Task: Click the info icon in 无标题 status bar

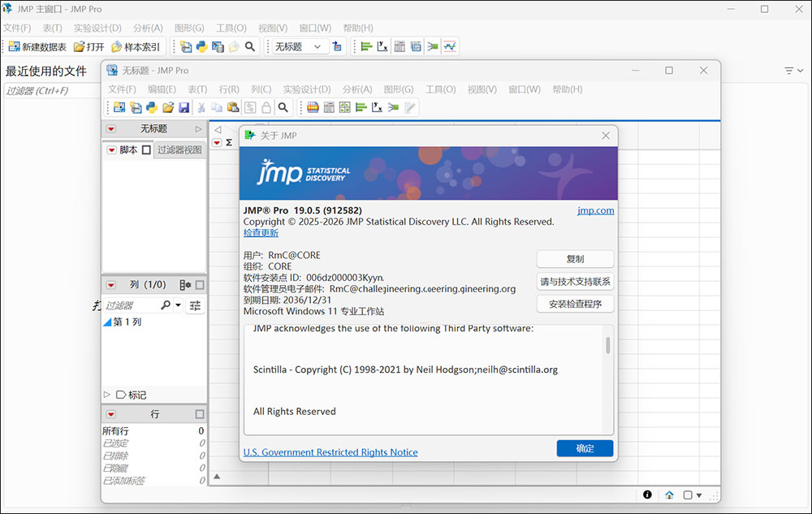Action: coord(647,495)
